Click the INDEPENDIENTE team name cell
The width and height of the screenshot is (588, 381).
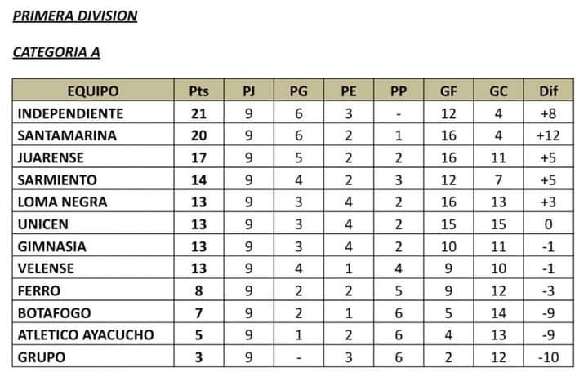point(93,113)
